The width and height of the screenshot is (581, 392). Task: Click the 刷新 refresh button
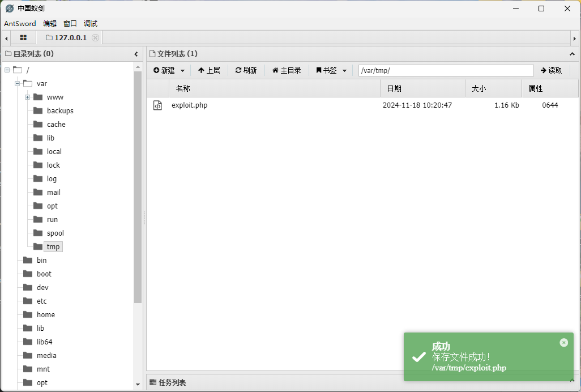(246, 71)
